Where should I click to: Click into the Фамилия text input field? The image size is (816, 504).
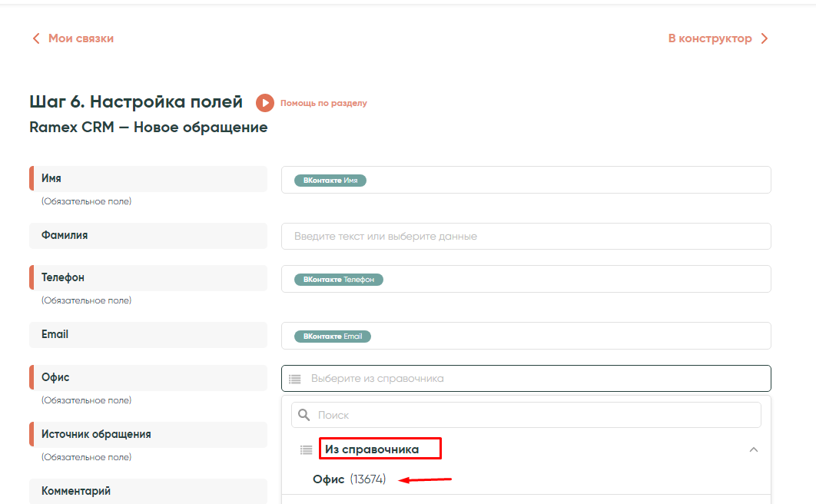click(526, 237)
